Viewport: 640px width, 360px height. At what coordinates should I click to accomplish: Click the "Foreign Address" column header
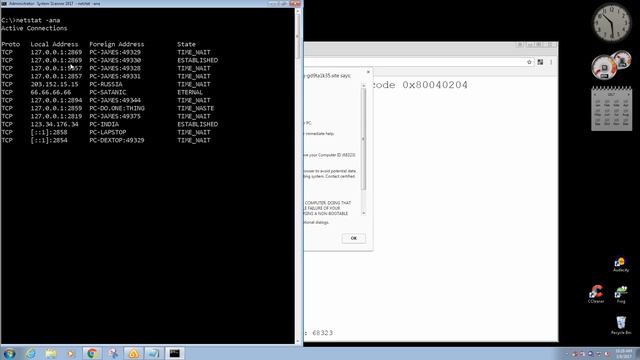click(117, 44)
